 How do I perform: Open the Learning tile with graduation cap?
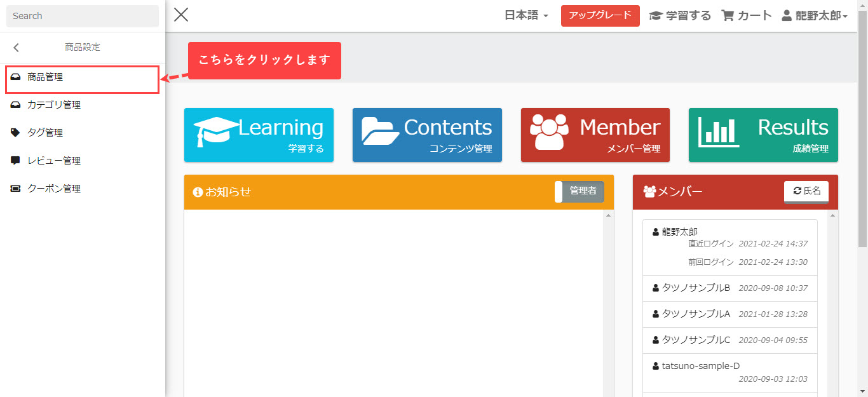point(259,135)
